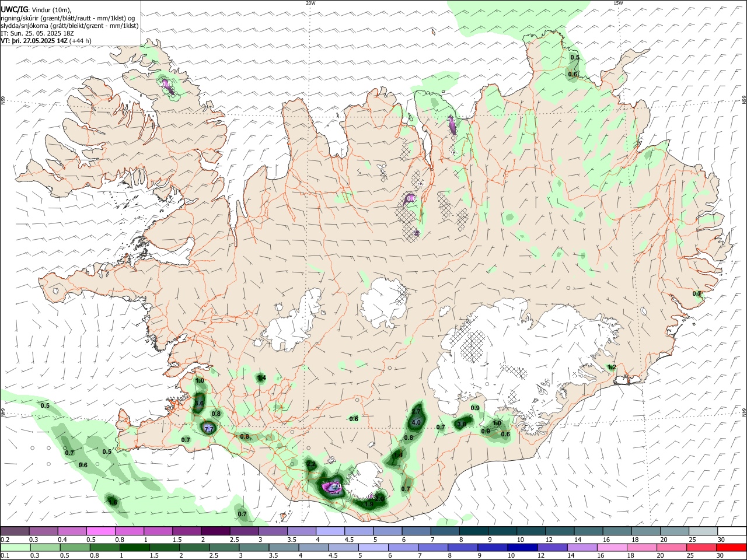The height and width of the screenshot is (560, 747).
Task: Click the navy blue legend swatch
Action: pos(521,547)
